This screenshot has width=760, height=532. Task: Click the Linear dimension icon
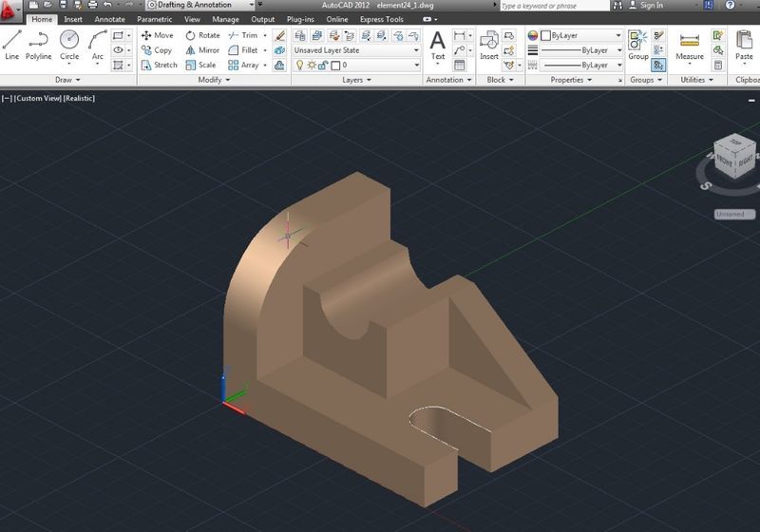pyautogui.click(x=459, y=35)
